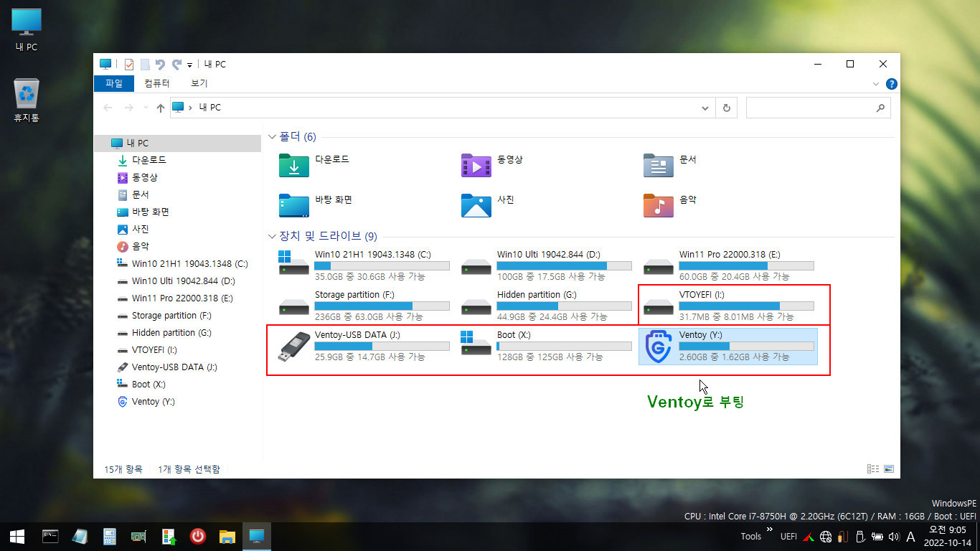Screen dimensions: 980x551
Task: Collapse the 폴더 (6) group
Action: point(272,136)
